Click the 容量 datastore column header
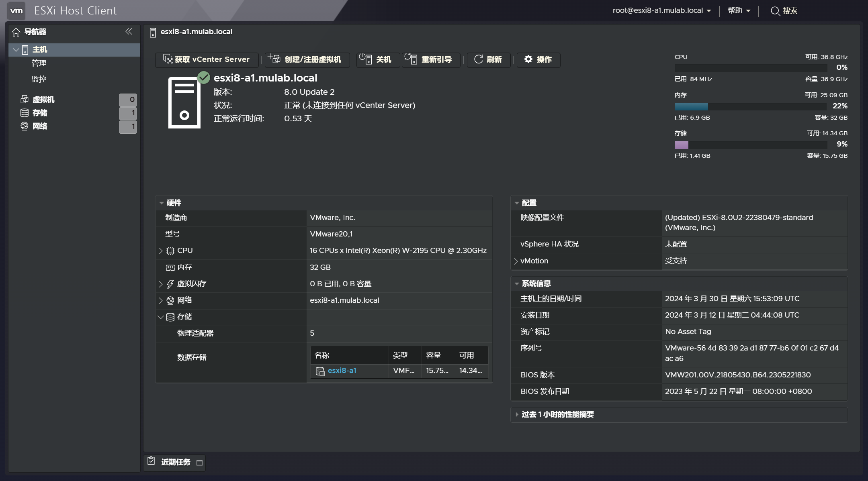Screen dimensions: 868x481 point(438,355)
